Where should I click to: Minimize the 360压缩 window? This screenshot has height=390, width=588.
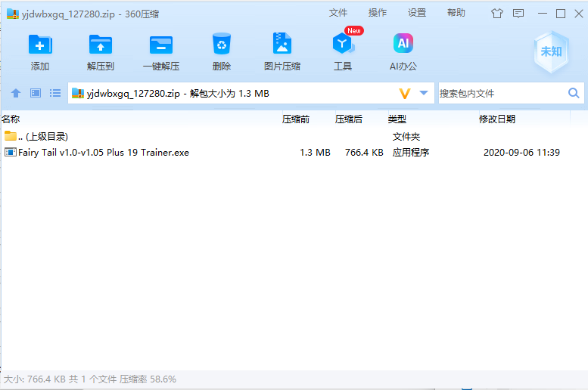coord(543,14)
